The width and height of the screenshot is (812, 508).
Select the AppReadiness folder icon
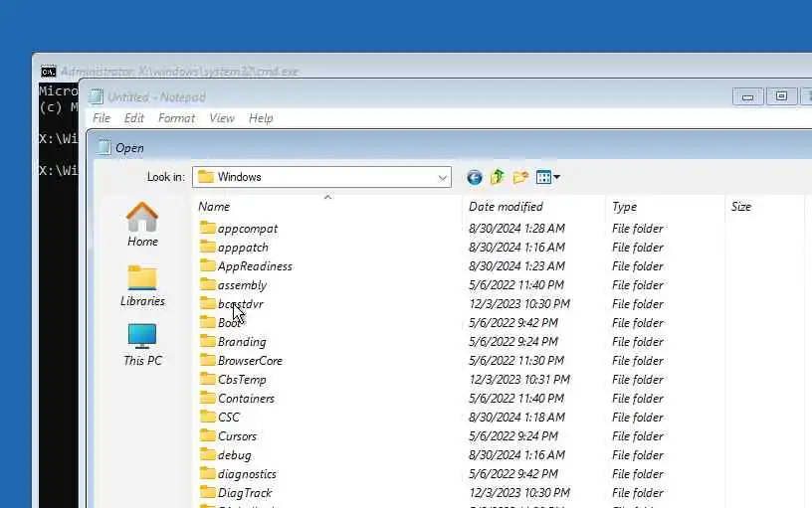coord(208,265)
